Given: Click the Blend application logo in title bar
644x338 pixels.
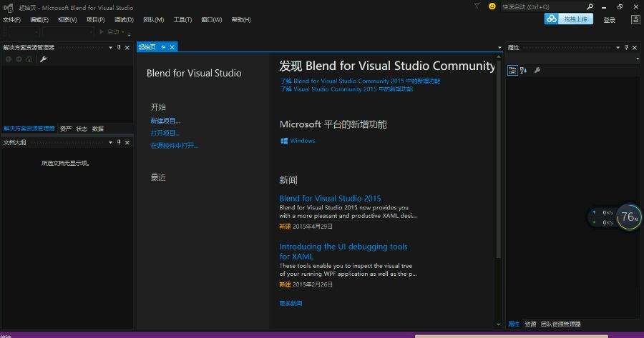Looking at the screenshot, I should click(8, 7).
